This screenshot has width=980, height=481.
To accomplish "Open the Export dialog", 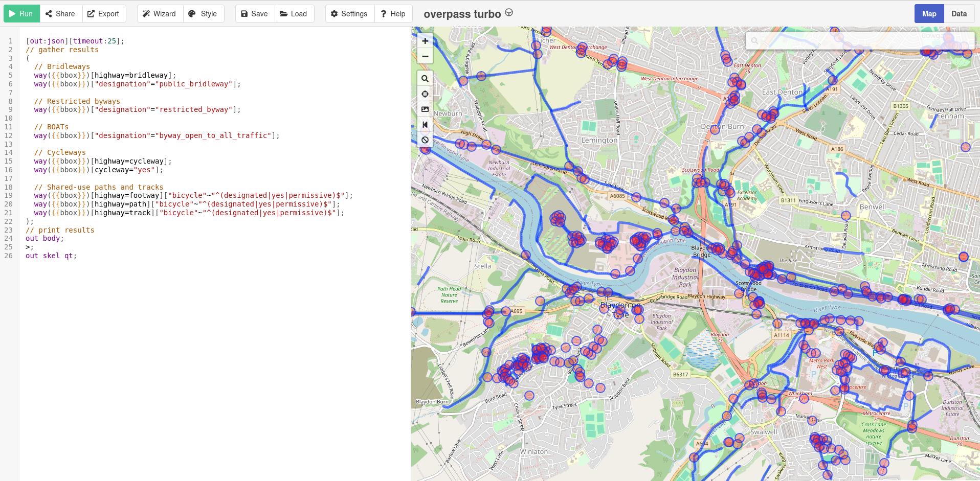I will click(x=103, y=14).
